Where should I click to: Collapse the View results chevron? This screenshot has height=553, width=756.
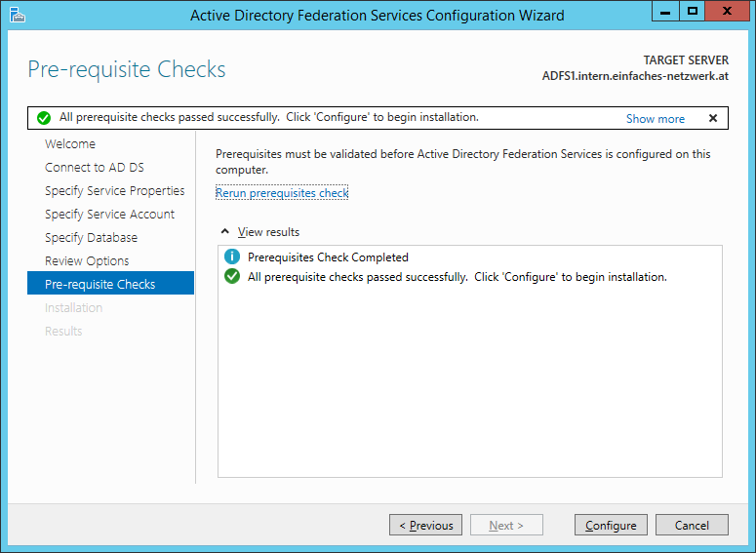coord(224,231)
